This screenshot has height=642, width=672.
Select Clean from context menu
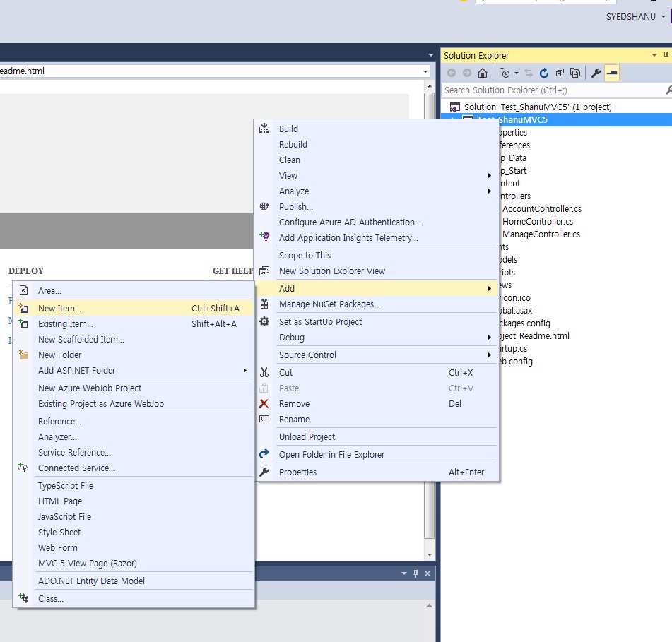290,160
